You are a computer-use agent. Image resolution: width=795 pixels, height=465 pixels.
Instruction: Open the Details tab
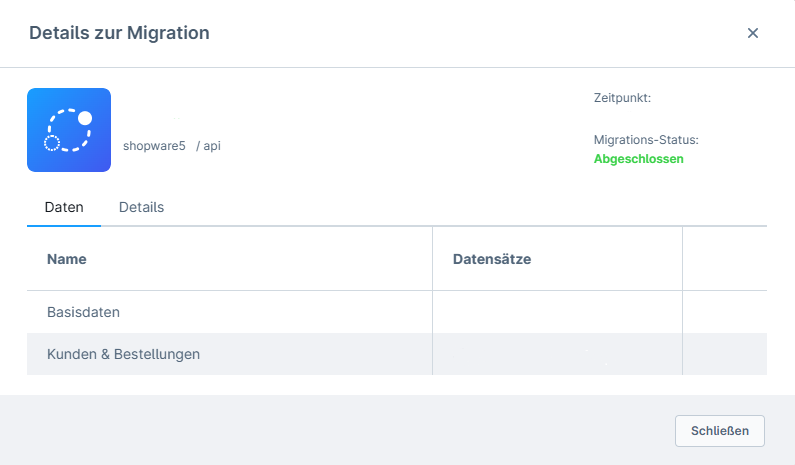tap(141, 207)
